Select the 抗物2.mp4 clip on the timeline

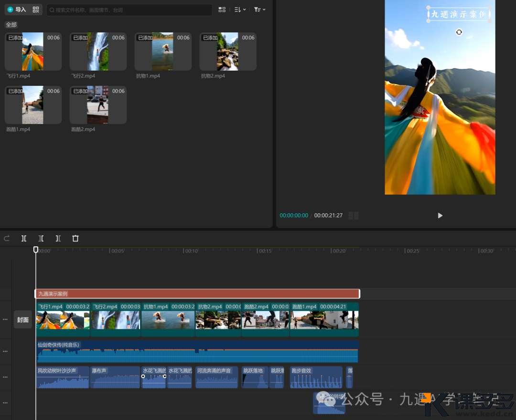pyautogui.click(x=218, y=319)
